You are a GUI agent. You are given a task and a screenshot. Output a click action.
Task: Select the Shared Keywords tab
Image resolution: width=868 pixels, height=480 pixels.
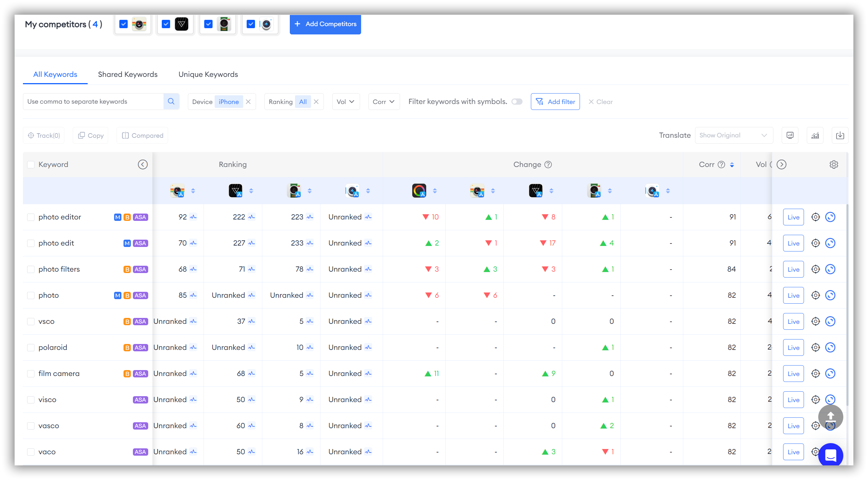127,74
